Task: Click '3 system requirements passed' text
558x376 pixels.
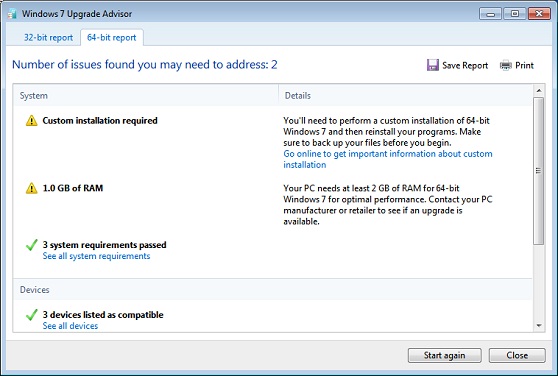Action: tap(104, 245)
